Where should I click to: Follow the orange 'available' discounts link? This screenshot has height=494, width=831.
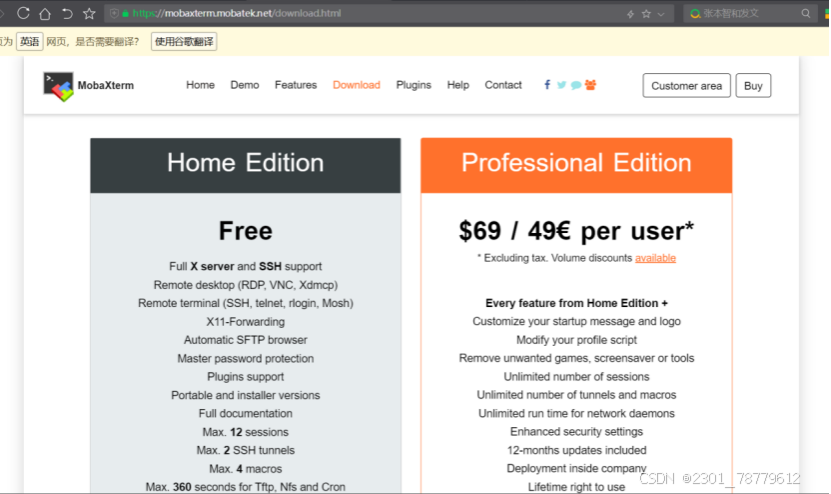click(656, 258)
